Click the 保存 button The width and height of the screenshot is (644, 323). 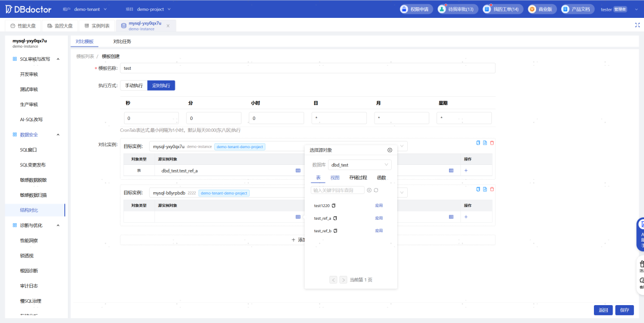pyautogui.click(x=624, y=310)
